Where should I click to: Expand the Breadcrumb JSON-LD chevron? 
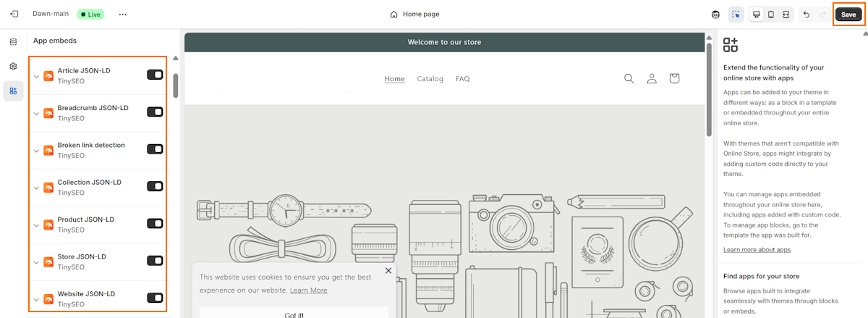pos(36,113)
